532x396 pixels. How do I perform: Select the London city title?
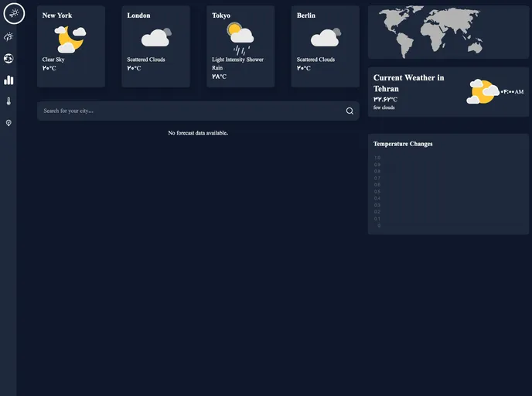[x=138, y=15]
